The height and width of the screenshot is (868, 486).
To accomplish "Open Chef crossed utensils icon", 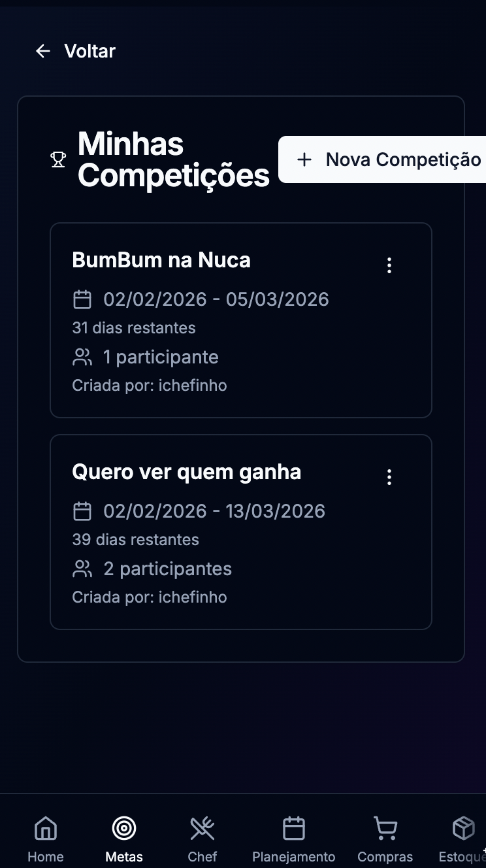I will (202, 829).
